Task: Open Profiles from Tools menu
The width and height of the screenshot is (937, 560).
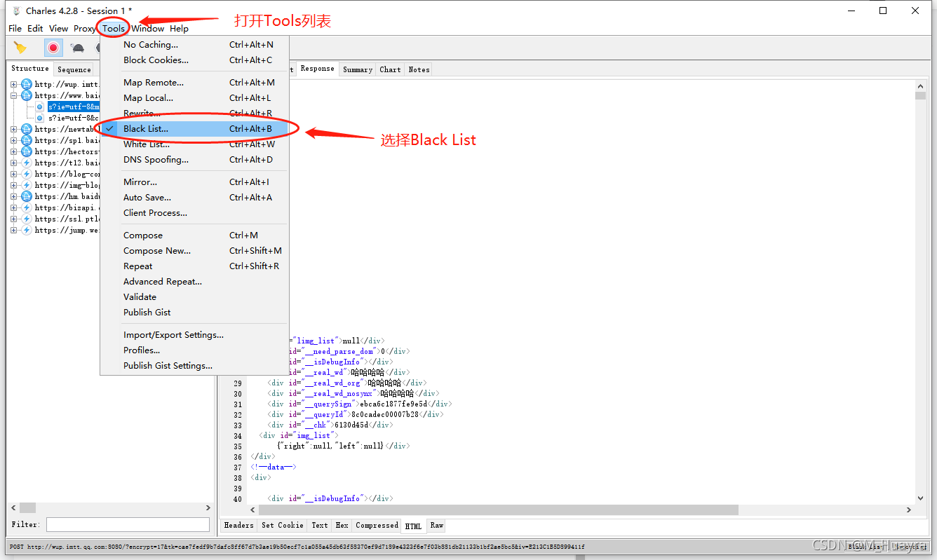Action: 194,350
